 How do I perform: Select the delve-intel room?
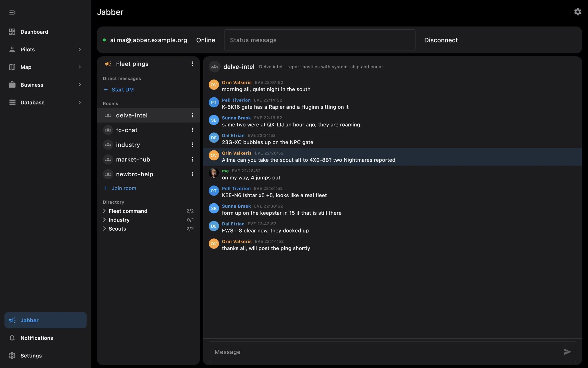(x=148, y=115)
